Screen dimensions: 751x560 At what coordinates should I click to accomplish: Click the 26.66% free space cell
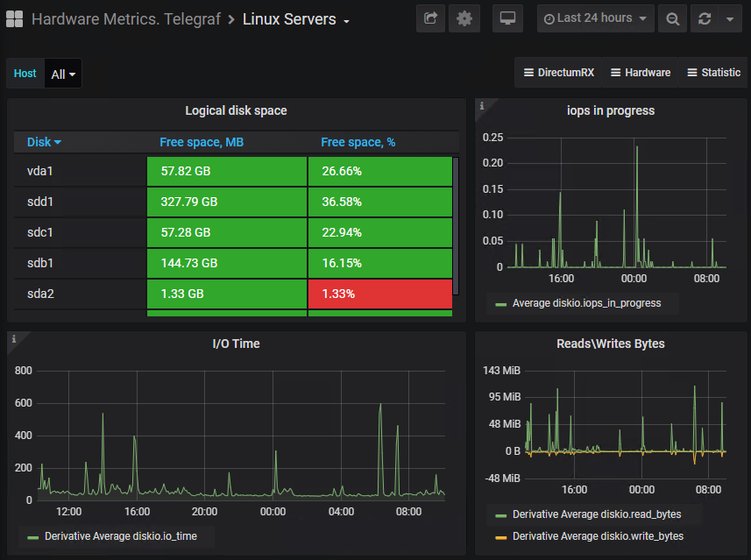(380, 171)
